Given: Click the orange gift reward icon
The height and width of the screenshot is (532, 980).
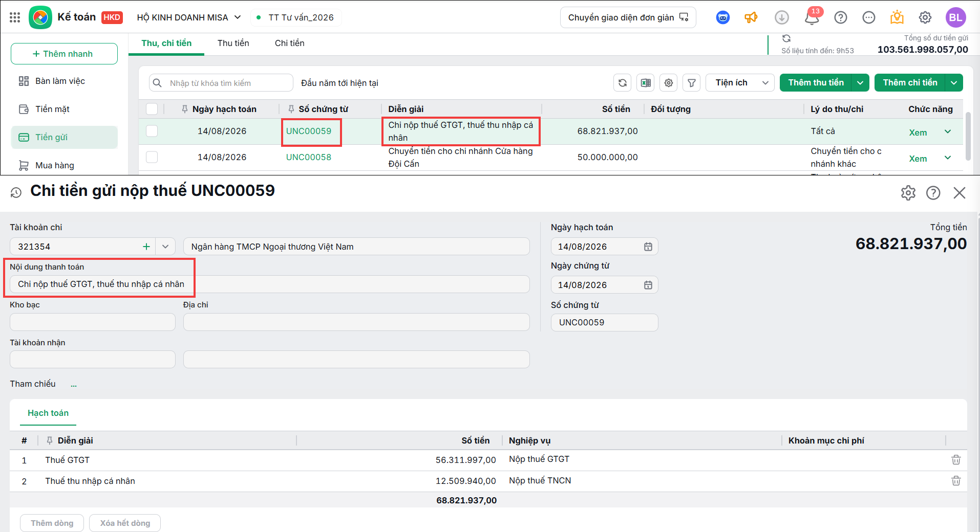Looking at the screenshot, I should tap(897, 17).
